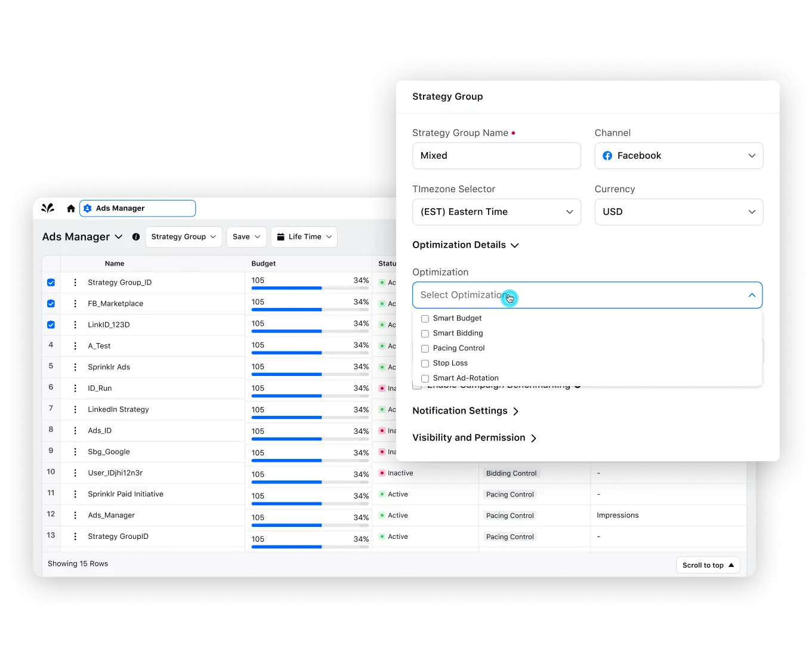
Task: Open the info icon beside Ads Manager
Action: (x=136, y=237)
